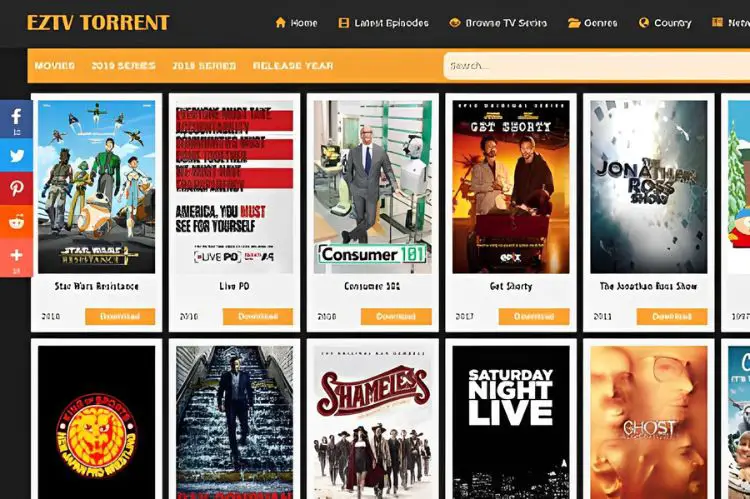Open Consumer 101 poster
750x499 pixels.
(373, 187)
